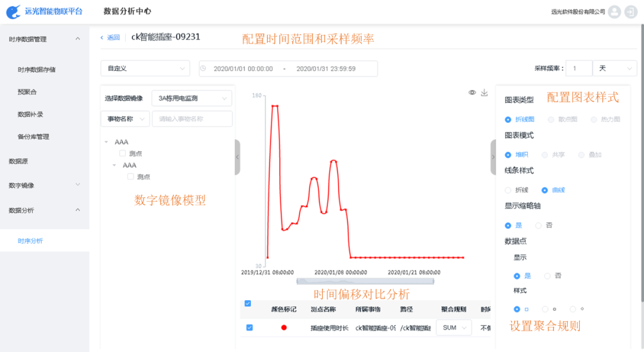The height and width of the screenshot is (352, 644).
Task: Check the 测点 checkbox under first AAA
Action: tap(122, 152)
